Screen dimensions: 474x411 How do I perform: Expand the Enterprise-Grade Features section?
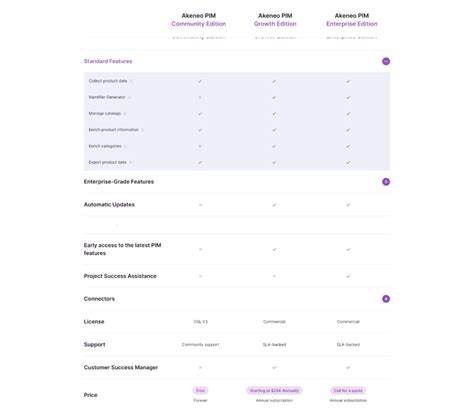click(x=386, y=182)
